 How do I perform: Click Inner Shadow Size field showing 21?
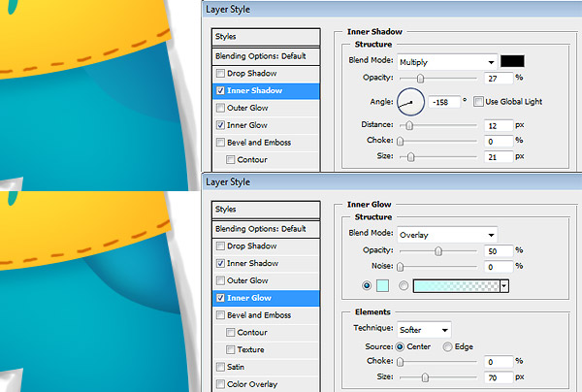click(499, 157)
